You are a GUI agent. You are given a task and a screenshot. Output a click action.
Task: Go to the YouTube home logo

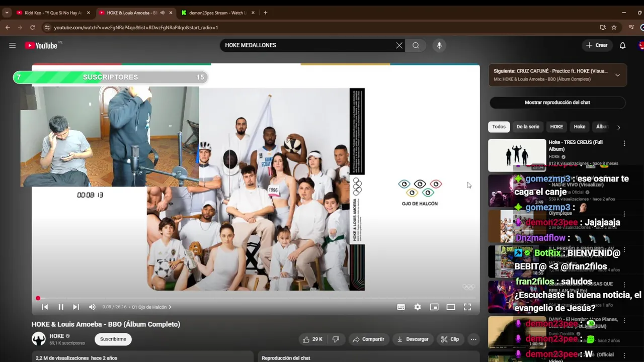[x=42, y=45]
